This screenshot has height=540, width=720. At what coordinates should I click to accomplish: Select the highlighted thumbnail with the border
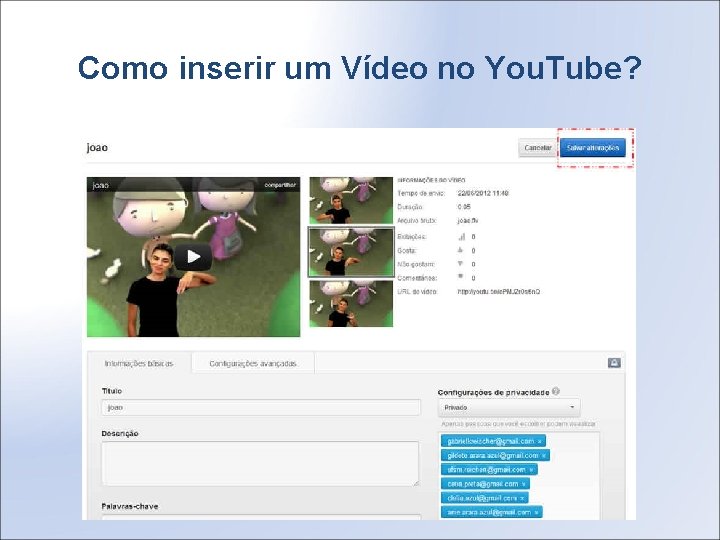pyautogui.click(x=351, y=252)
